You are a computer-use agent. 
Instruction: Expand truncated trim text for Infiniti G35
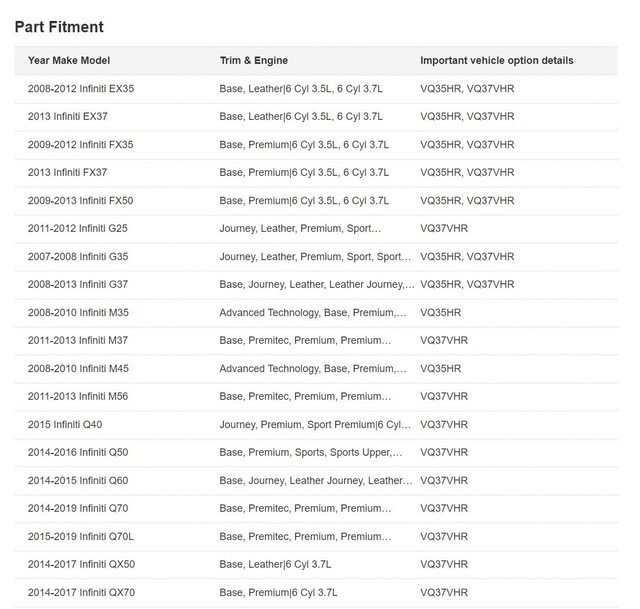(315, 256)
